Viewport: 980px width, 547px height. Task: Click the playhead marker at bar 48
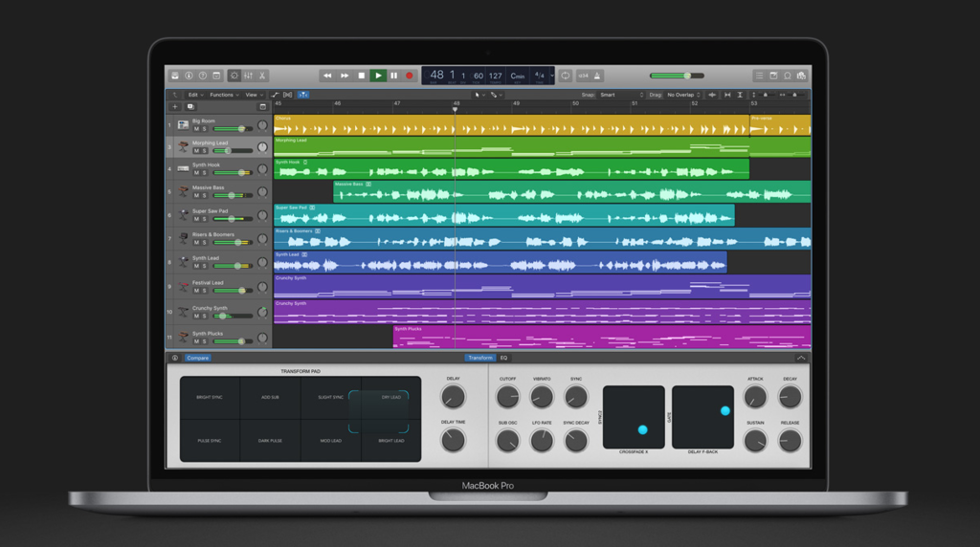(x=455, y=109)
